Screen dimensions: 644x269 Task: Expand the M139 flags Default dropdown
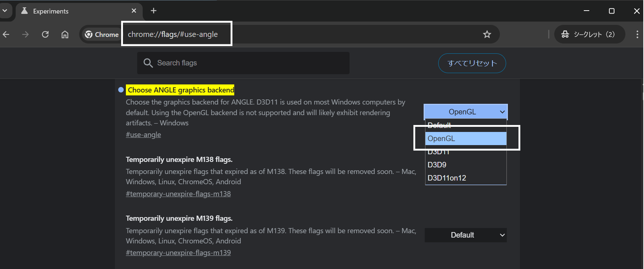pos(465,235)
